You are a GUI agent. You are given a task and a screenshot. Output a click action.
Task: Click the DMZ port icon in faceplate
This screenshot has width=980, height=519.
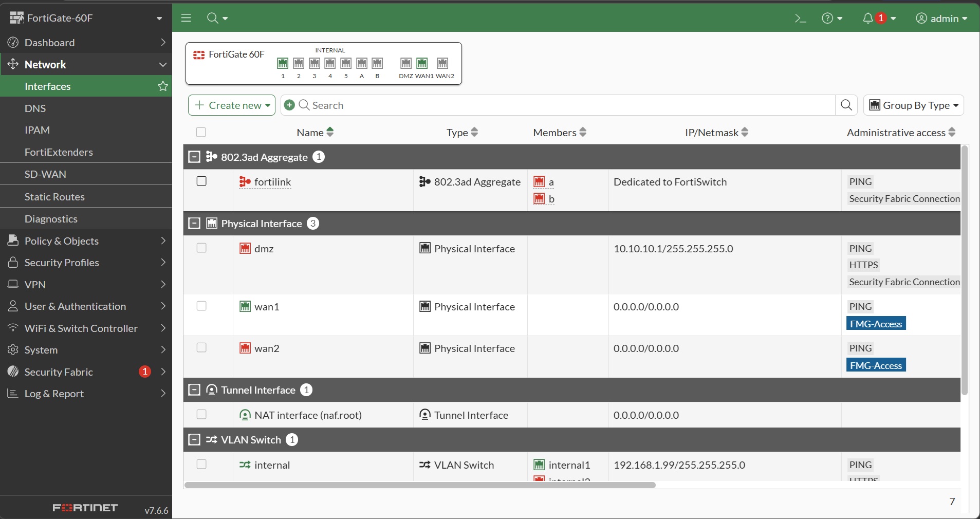click(x=406, y=63)
